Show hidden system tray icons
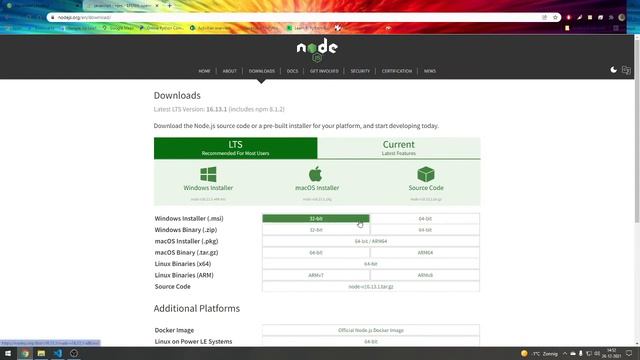 pyautogui.click(x=565, y=353)
